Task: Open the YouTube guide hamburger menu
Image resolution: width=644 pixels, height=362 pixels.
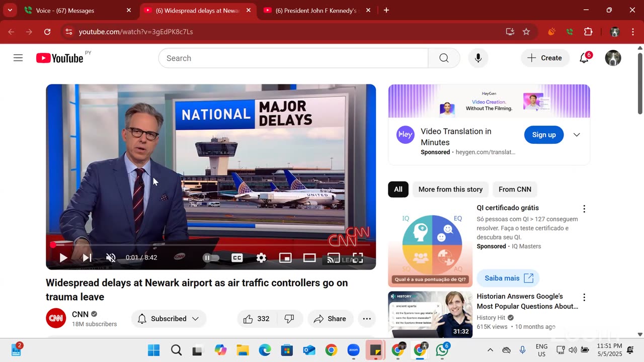Action: [18, 58]
